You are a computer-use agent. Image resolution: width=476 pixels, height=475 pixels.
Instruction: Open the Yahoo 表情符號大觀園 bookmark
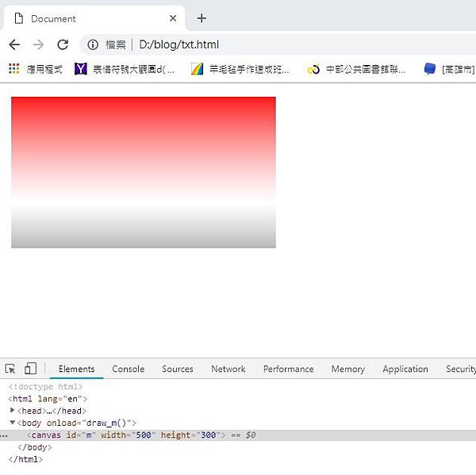pyautogui.click(x=125, y=70)
